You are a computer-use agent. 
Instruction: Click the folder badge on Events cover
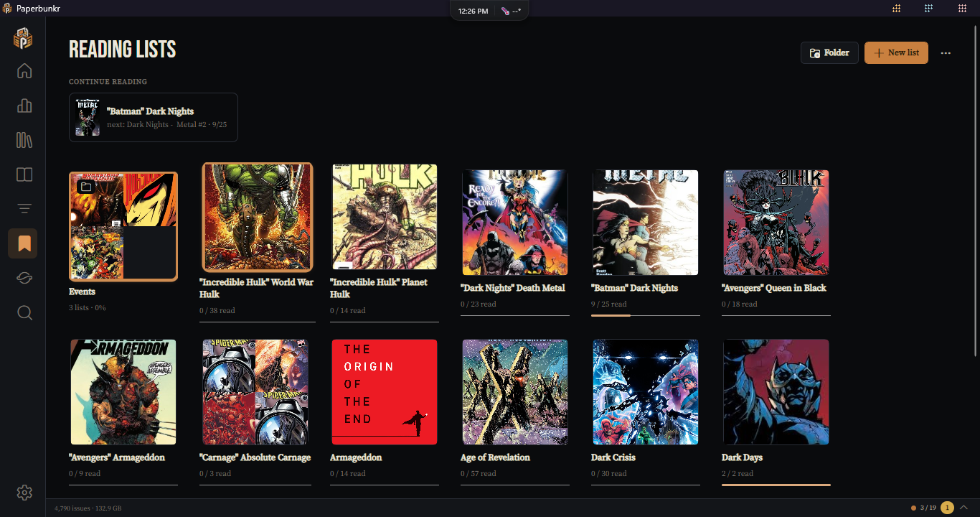point(86,187)
